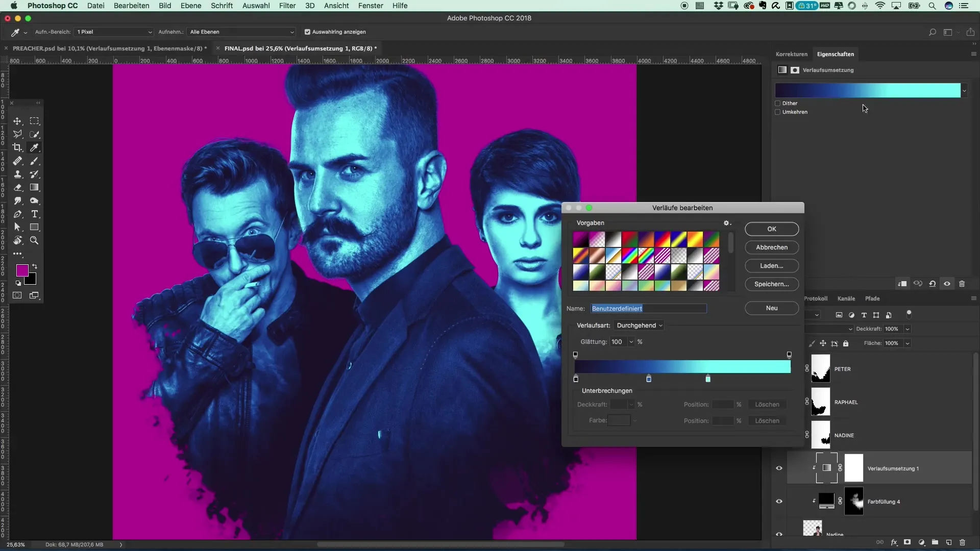Open the Glättung value dropdown arrow

(x=631, y=342)
